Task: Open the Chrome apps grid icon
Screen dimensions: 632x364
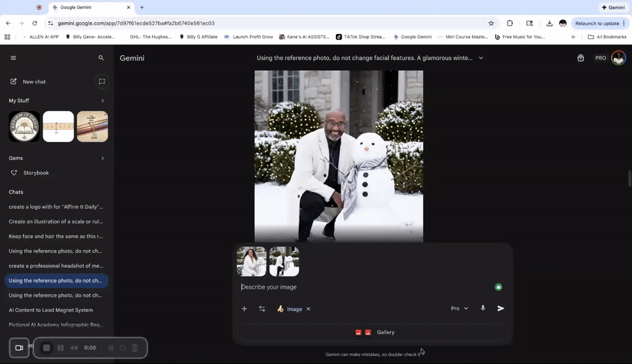Action: 7,36
